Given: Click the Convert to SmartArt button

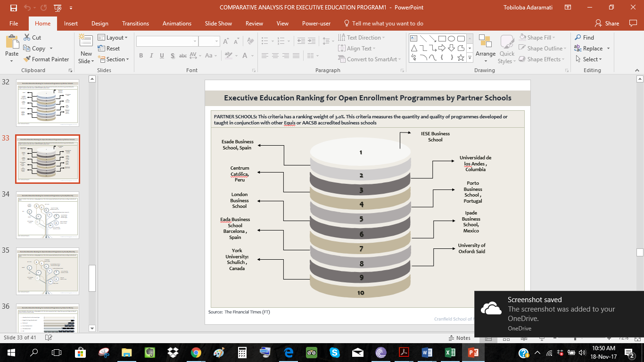Looking at the screenshot, I should click(370, 59).
